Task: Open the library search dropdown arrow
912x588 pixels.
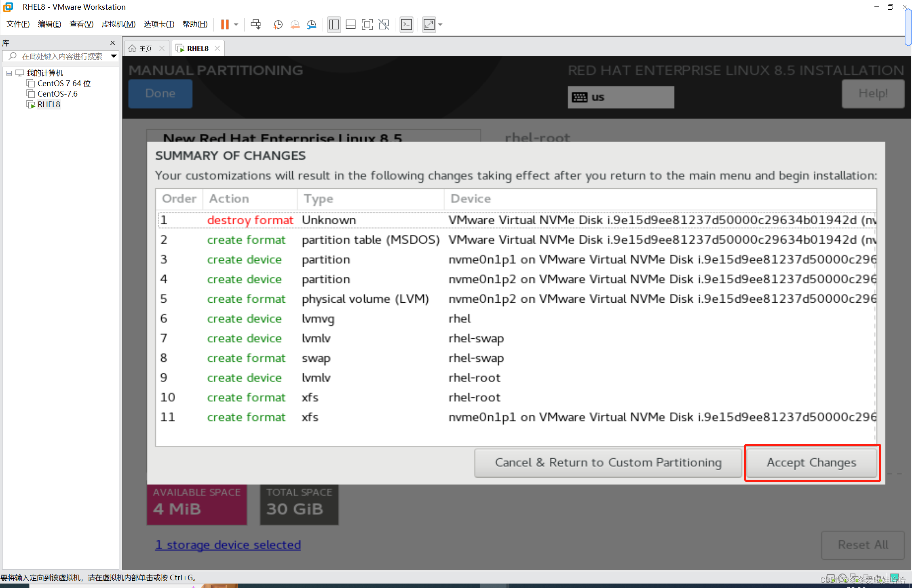Action: click(x=114, y=56)
